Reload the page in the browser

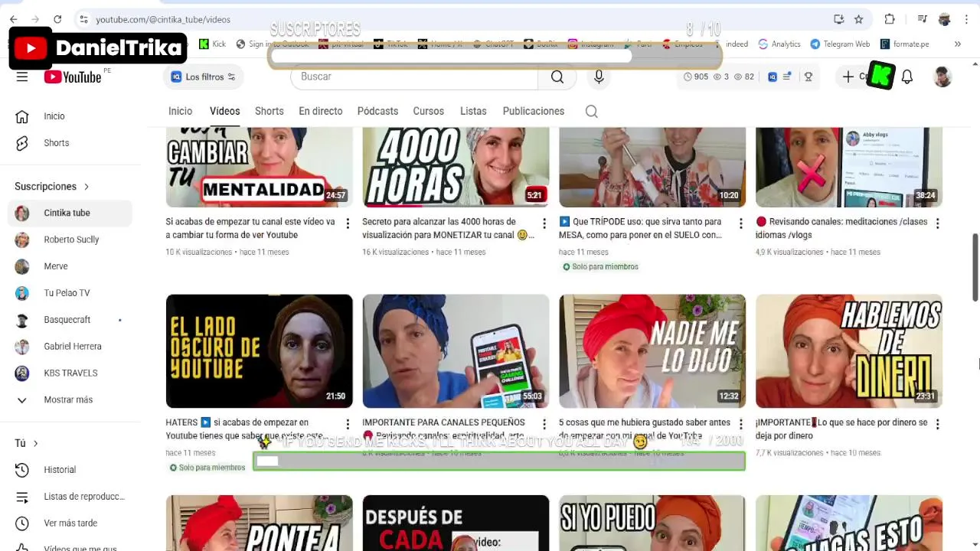(x=57, y=19)
